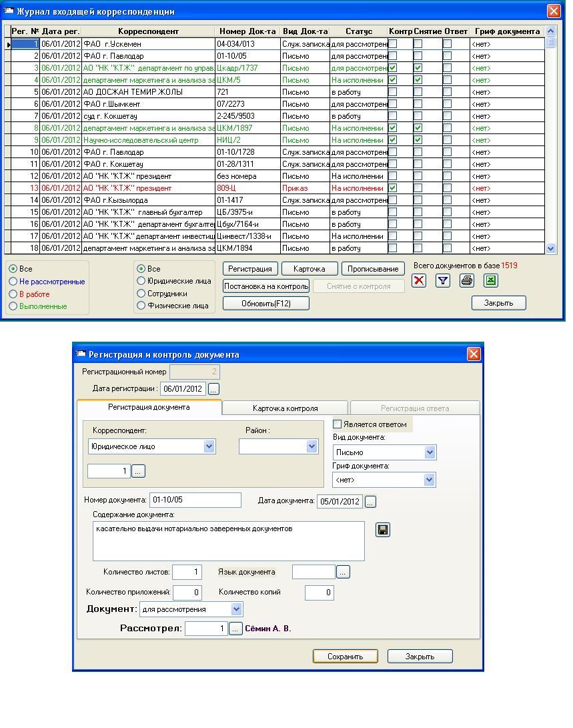Viewport: 573px width, 728px height.
Task: Refresh list with Обновить(F12) button
Action: pos(266,303)
